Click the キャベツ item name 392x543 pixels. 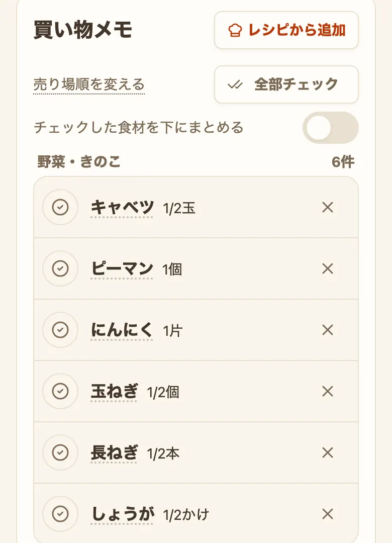coord(122,208)
